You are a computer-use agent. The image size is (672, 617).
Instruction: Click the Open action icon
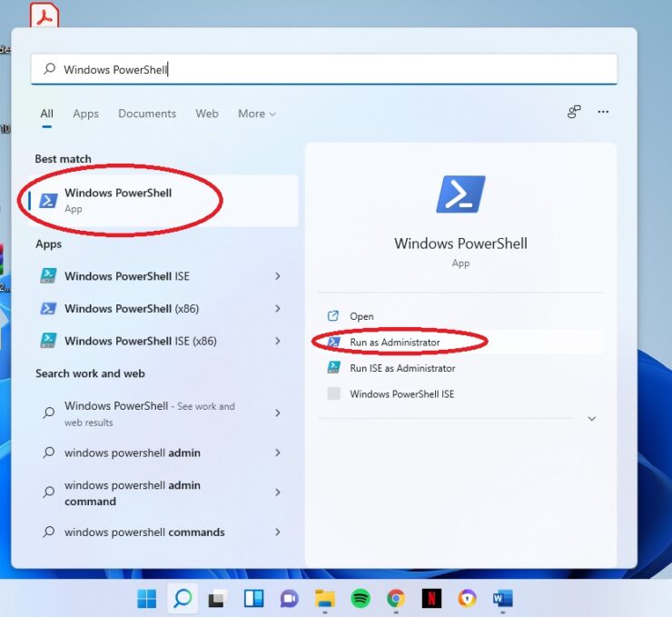click(x=333, y=316)
